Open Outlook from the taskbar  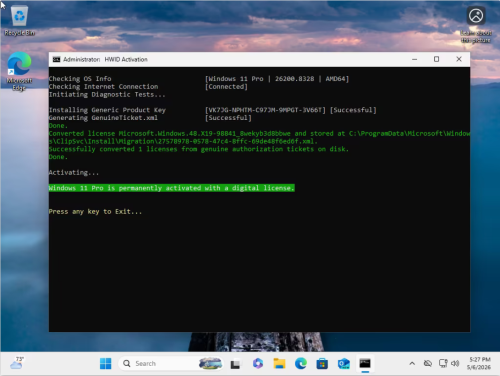point(344,363)
